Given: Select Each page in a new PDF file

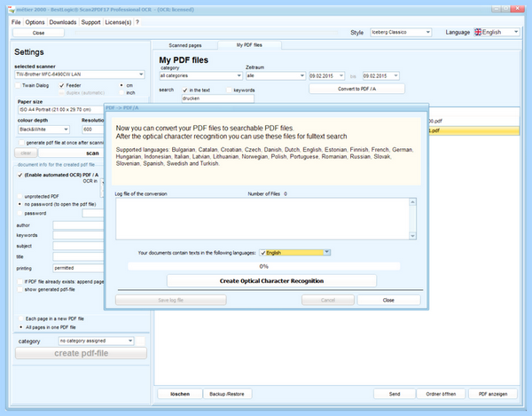Looking at the screenshot, I should click(x=21, y=318).
